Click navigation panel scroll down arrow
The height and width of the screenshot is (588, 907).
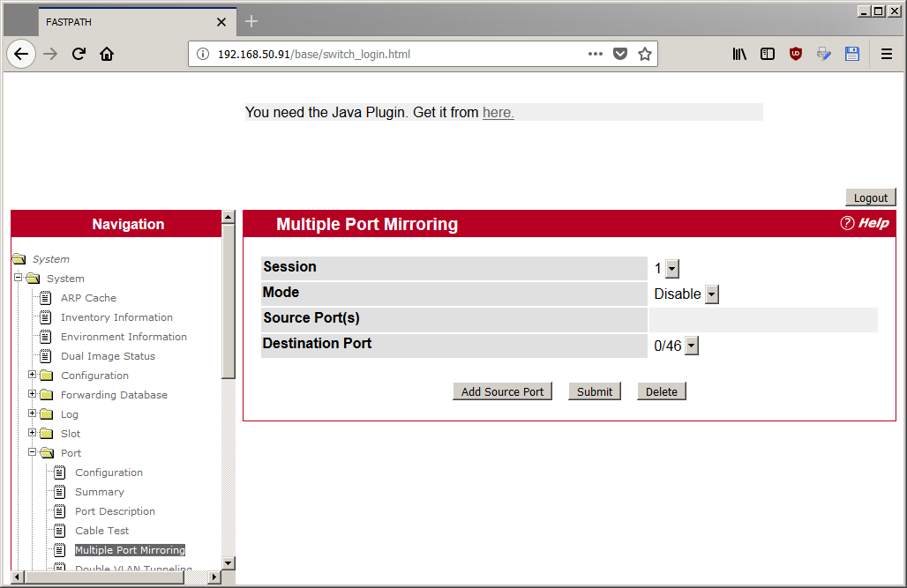(x=229, y=563)
